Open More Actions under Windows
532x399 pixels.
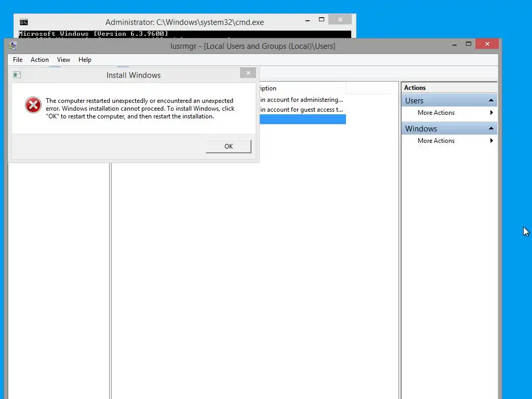pyautogui.click(x=449, y=141)
